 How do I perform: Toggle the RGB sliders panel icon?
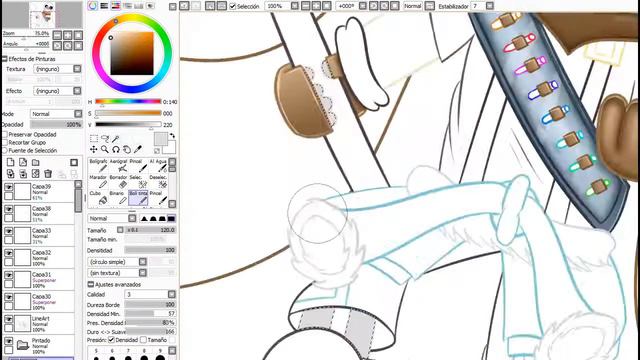pos(104,6)
